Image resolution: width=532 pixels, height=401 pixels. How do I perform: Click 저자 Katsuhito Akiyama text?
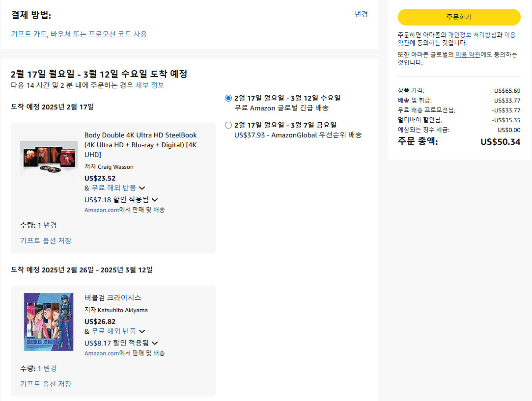click(116, 310)
